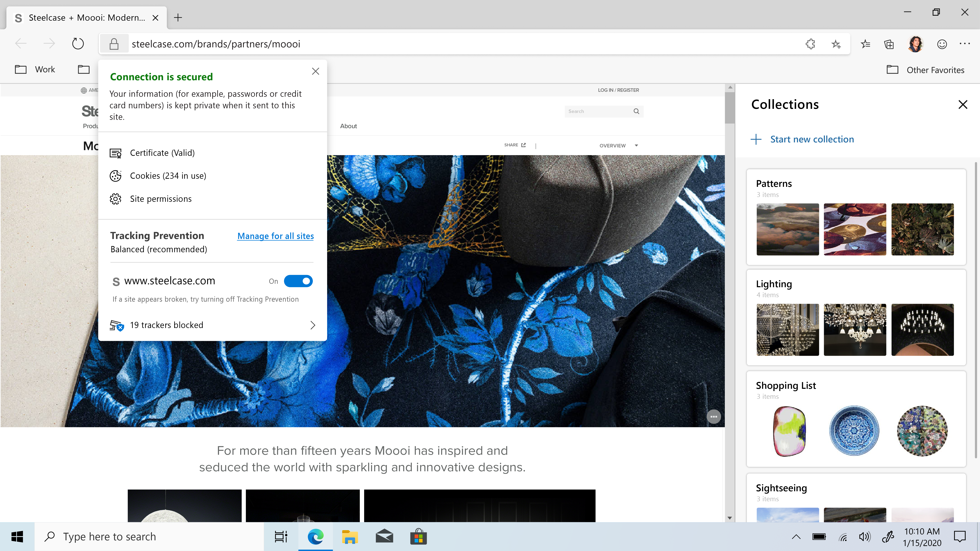980x551 pixels.
Task: Select the tropical leaves thumbnail in Patterns
Action: pos(922,230)
